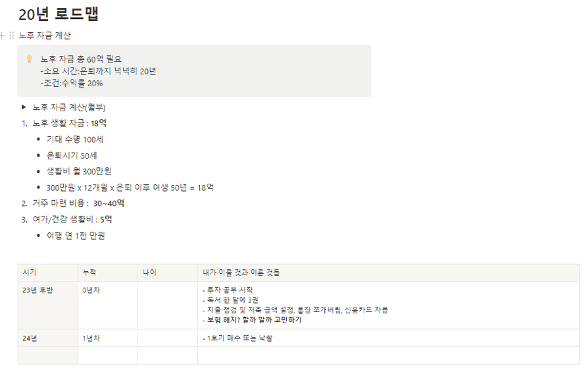Click the six-dot drag handle icon
The image size is (588, 370).
[12, 36]
